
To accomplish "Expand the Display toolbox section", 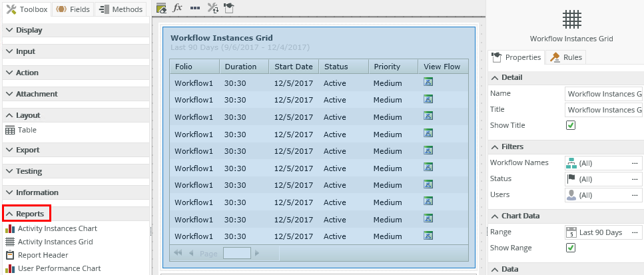I will [28, 30].
